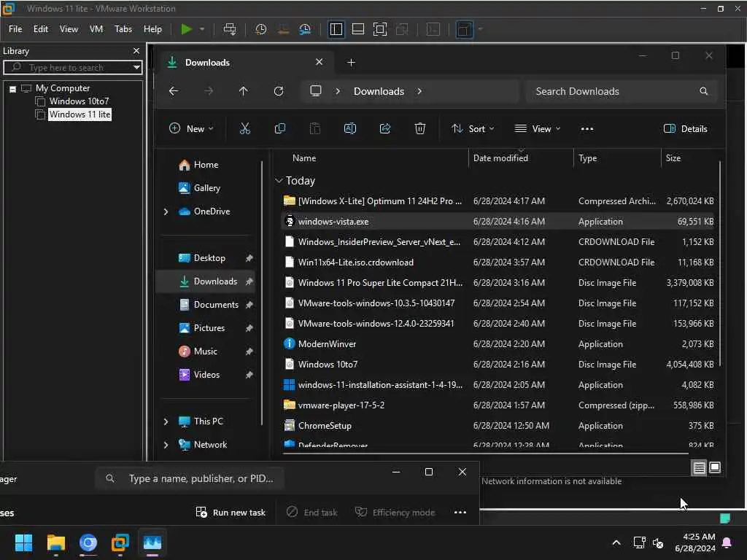Image resolution: width=747 pixels, height=560 pixels.
Task: Open the Sort dropdown
Action: (473, 128)
